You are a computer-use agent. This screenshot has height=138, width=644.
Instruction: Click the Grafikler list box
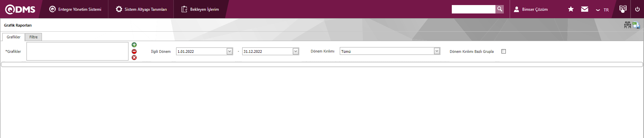click(77, 51)
